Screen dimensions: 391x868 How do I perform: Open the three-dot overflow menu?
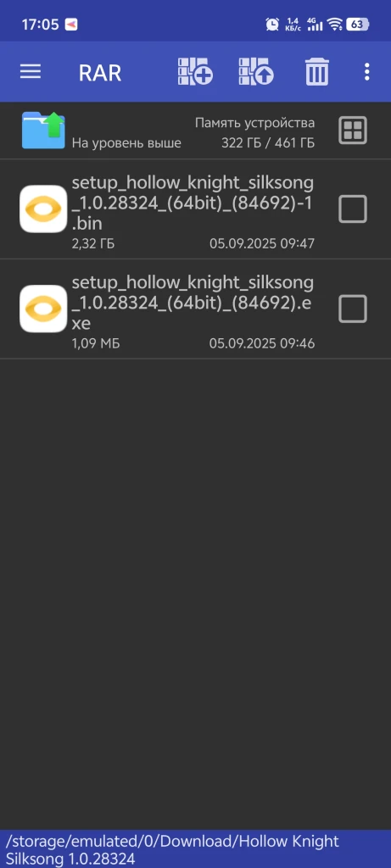pyautogui.click(x=366, y=72)
